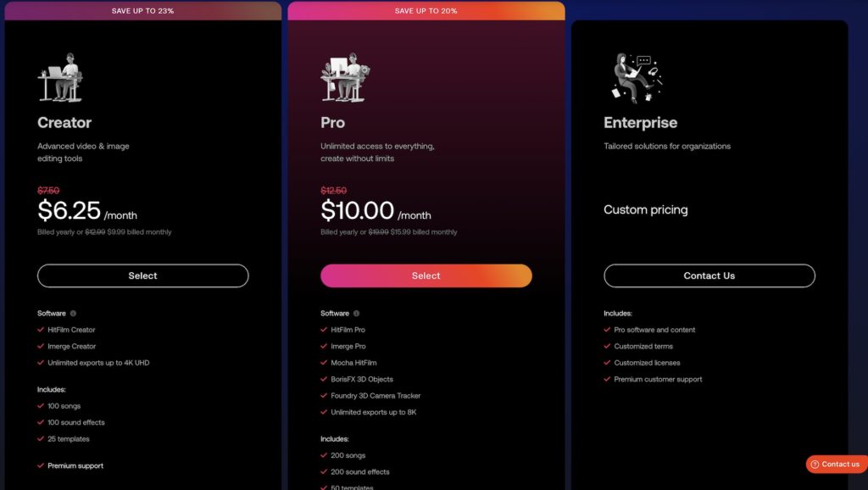Click the Software info icon in Pro plan
The width and height of the screenshot is (868, 490).
tap(357, 314)
